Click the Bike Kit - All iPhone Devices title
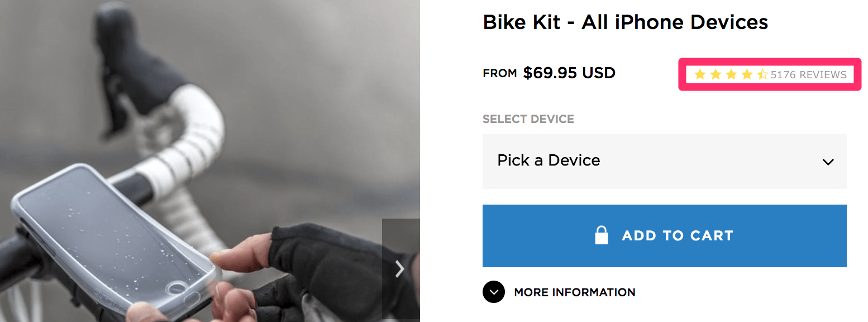The width and height of the screenshot is (868, 322). coord(625,22)
